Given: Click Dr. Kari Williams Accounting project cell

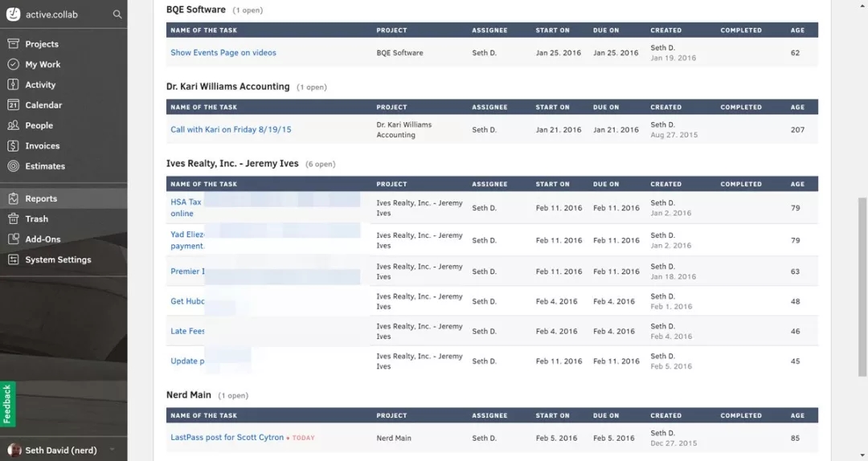Looking at the screenshot, I should (404, 129).
